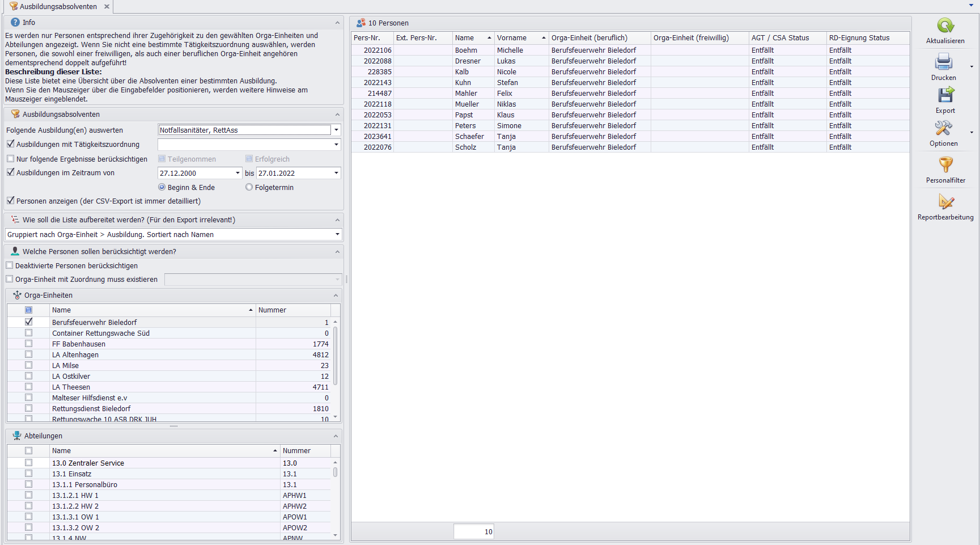Open the Personalfilter funnel icon

point(945,165)
